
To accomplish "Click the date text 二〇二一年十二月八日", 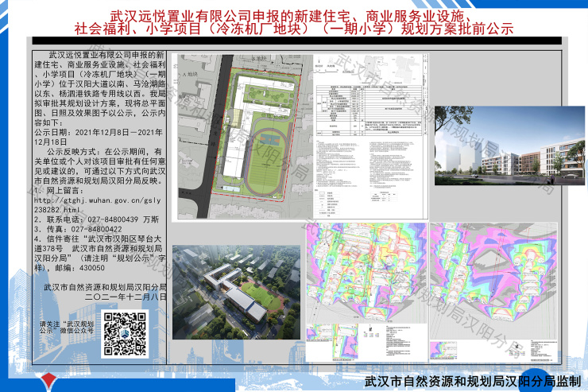I will click(x=126, y=297).
